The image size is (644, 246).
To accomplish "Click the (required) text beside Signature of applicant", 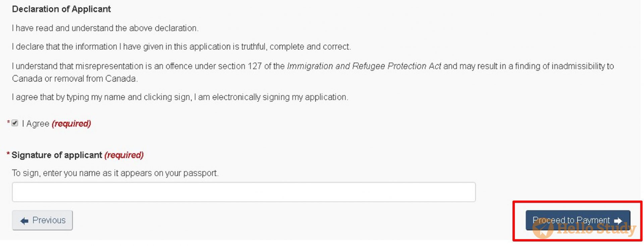I will point(124,155).
